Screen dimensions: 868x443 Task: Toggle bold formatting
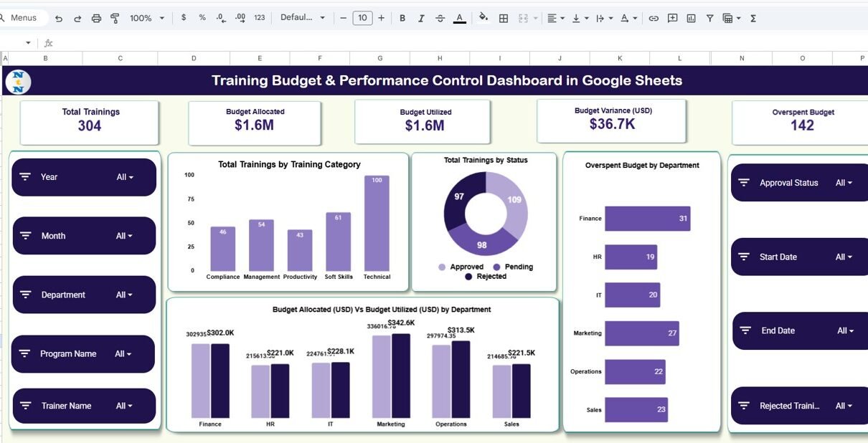402,18
